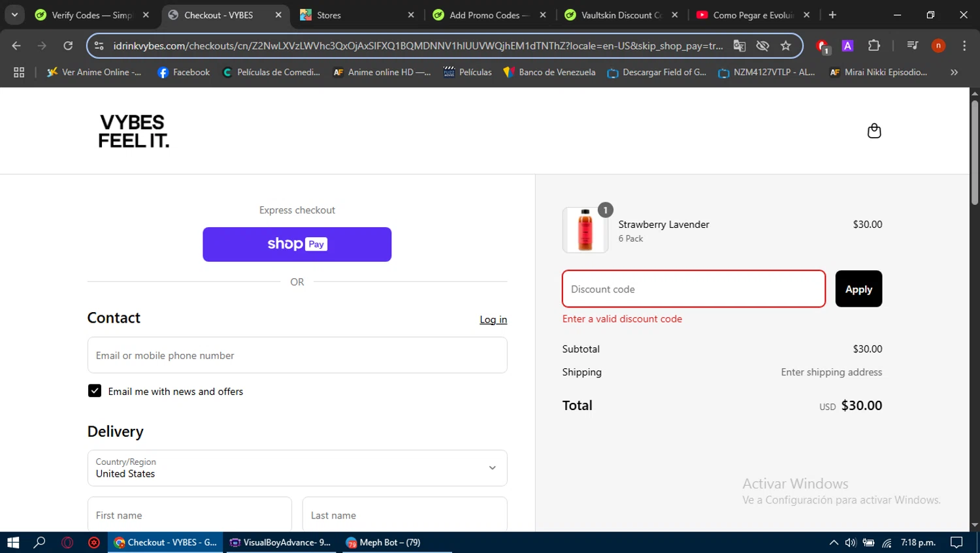980x553 pixels.
Task: Open the taskbar clock showing 7:18 p.m.
Action: click(918, 543)
